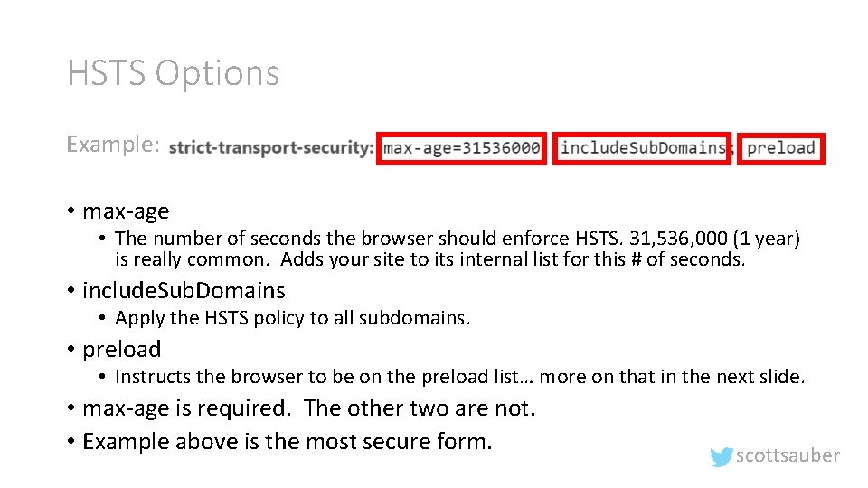Click the Twitter bird icon
The width and height of the screenshot is (868, 488).
coord(721,457)
